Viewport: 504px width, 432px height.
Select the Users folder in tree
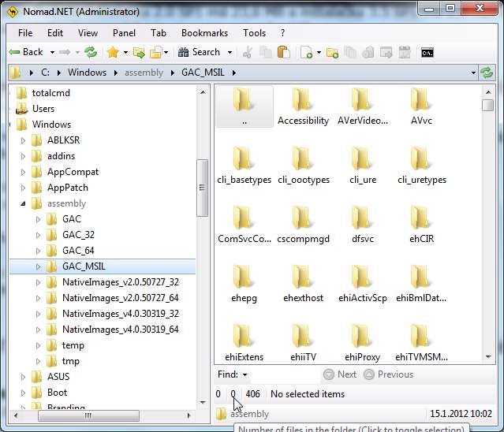(x=43, y=109)
